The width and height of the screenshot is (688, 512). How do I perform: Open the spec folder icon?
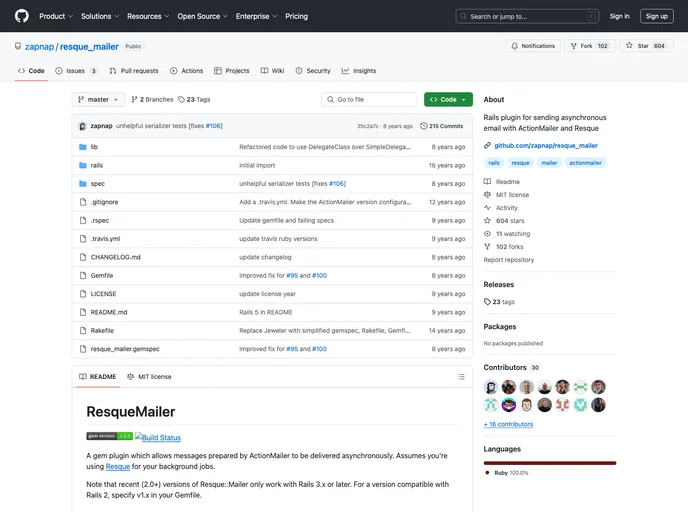pos(82,184)
